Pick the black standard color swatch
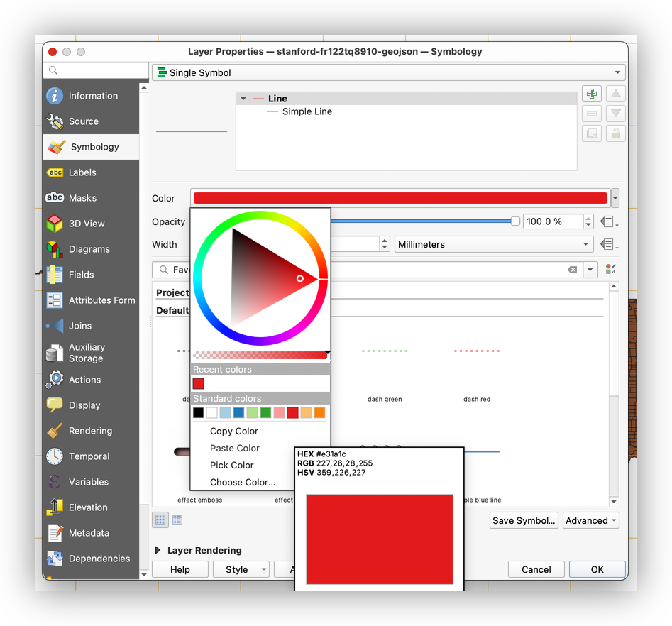 point(199,412)
